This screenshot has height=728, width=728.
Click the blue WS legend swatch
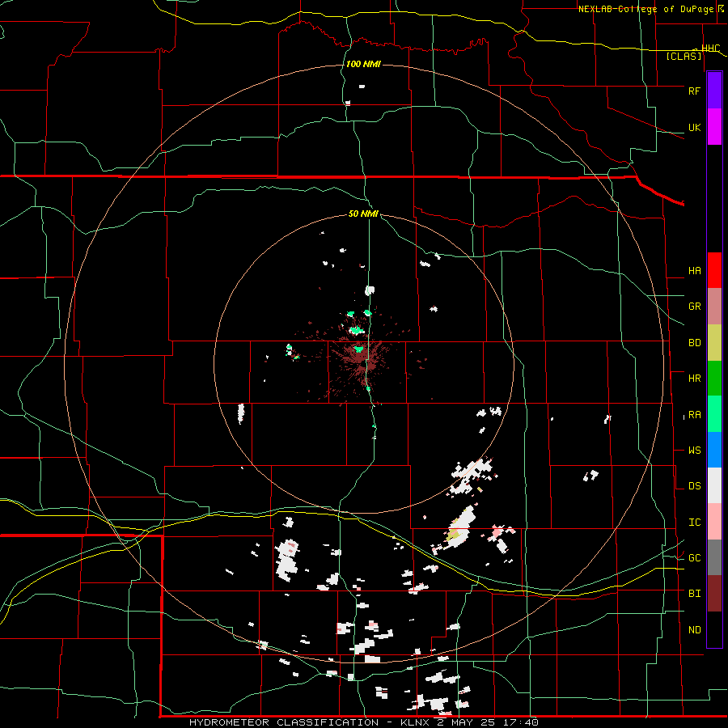click(714, 450)
